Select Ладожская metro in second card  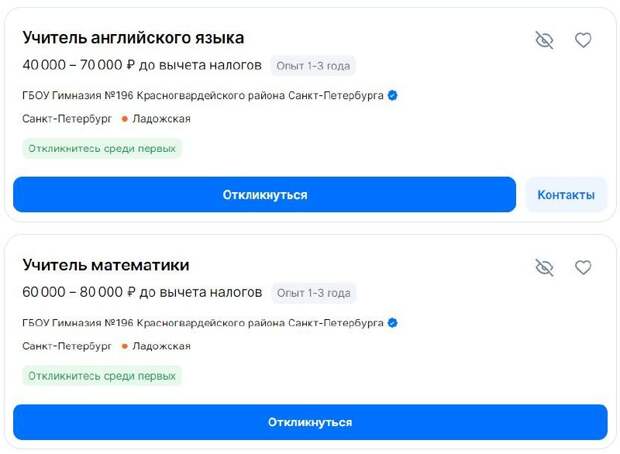161,346
